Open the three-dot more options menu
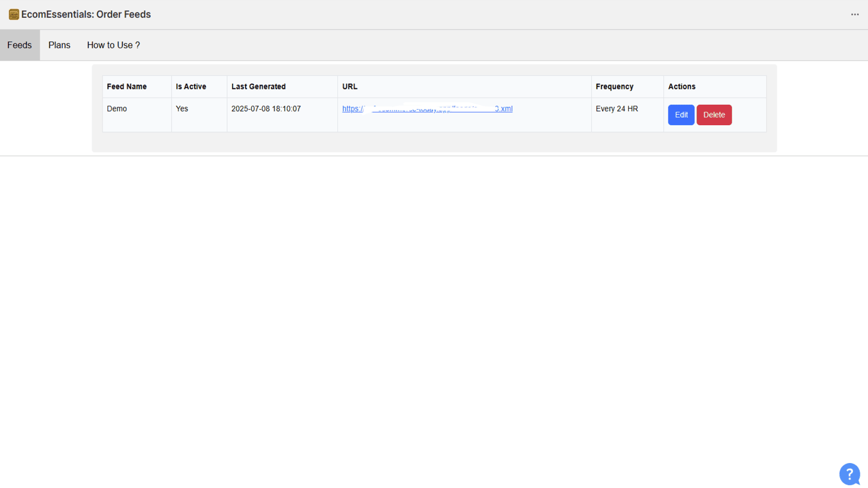 (x=854, y=15)
